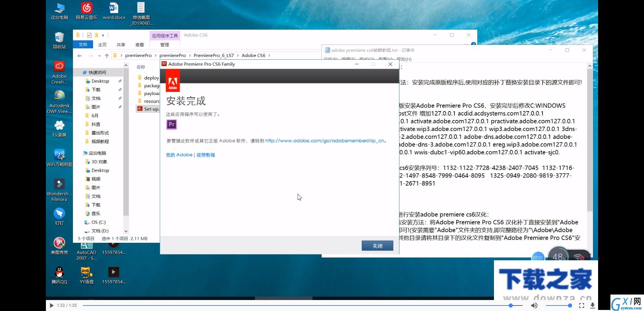
Task: Launch the 腾讯QQ desktop icon
Action: [x=59, y=276]
